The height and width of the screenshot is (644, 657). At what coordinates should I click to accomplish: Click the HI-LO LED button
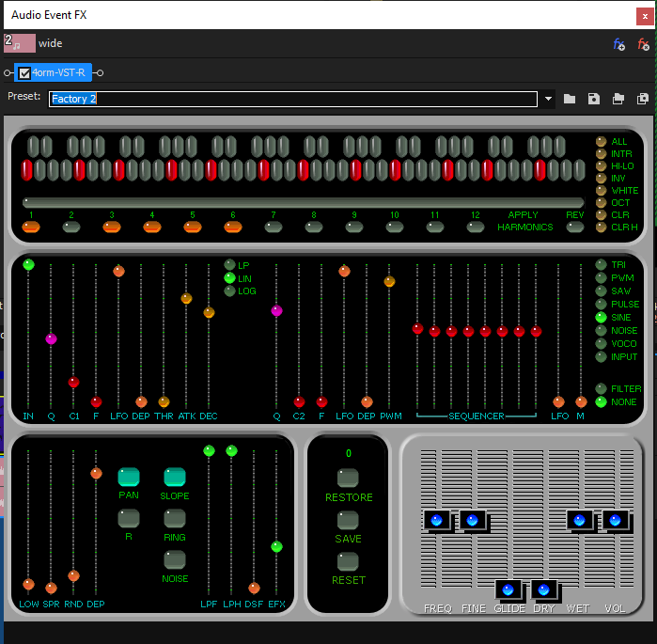602,165
